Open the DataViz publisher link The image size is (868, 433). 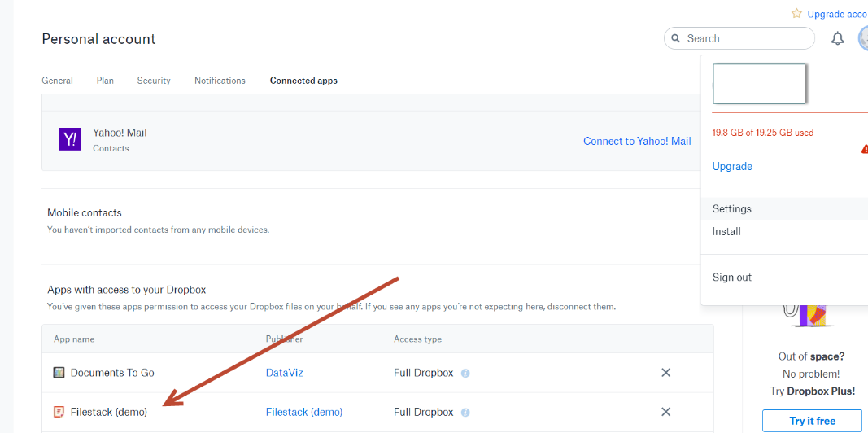coord(285,373)
